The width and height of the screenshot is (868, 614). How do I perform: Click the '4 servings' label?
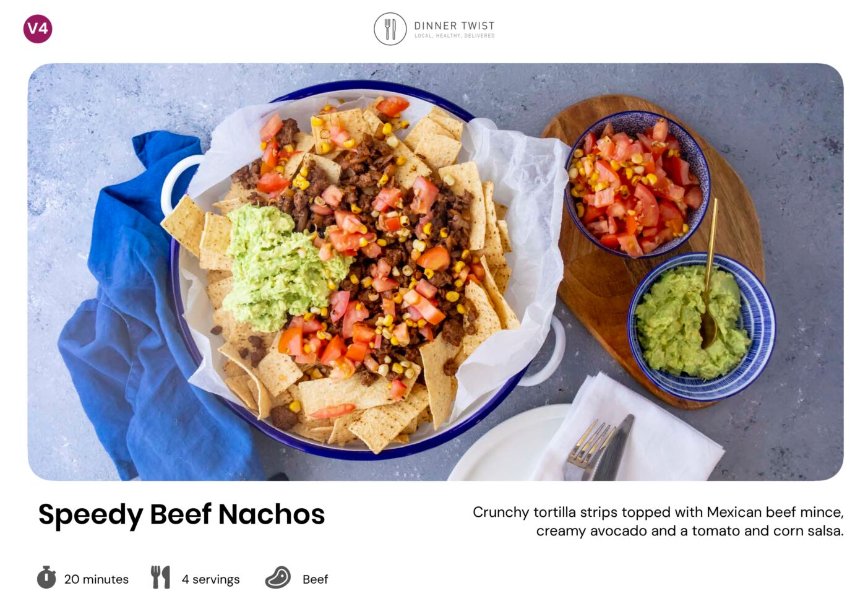coord(210,579)
